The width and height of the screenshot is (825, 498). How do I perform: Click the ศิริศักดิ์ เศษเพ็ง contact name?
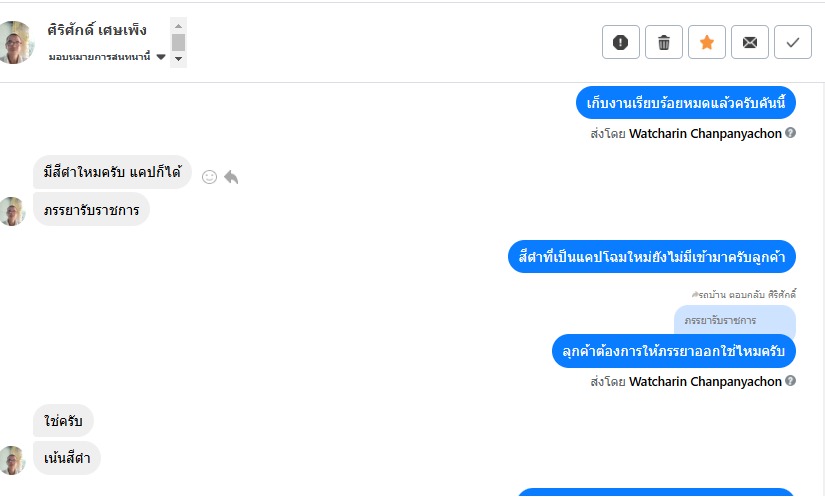coord(97,30)
